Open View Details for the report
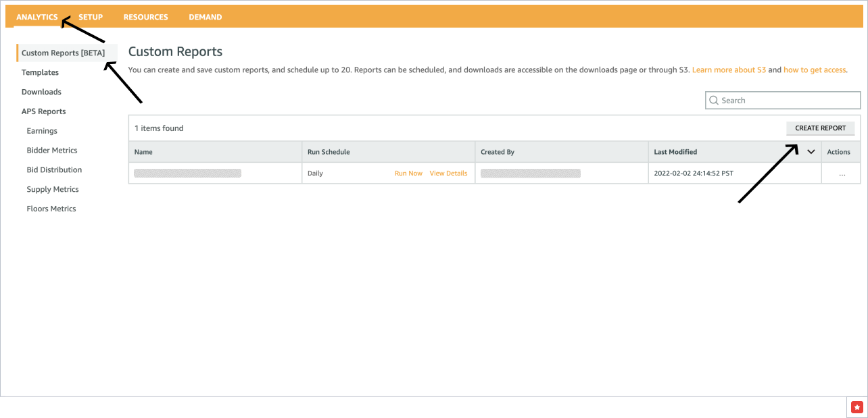The image size is (868, 418). pyautogui.click(x=448, y=173)
